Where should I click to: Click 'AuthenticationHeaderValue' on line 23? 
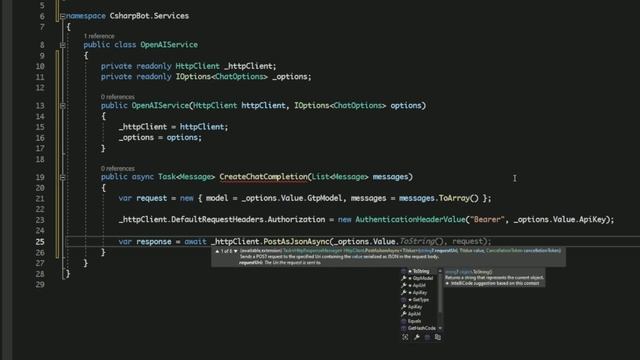[x=410, y=219]
